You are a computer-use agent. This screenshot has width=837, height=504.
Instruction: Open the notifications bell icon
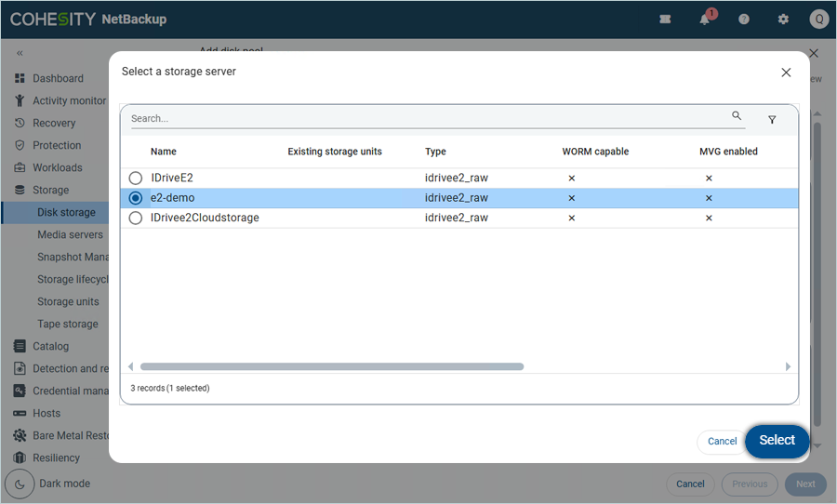(x=705, y=20)
